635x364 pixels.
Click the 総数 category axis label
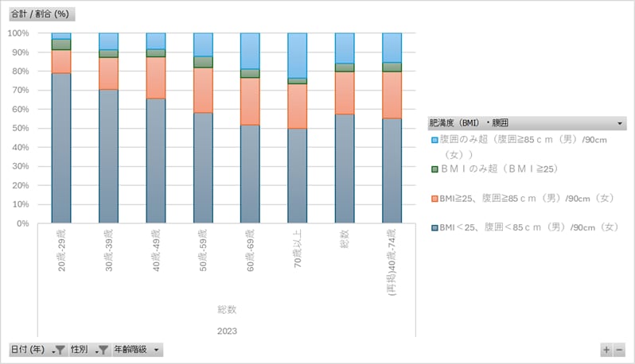[345, 238]
